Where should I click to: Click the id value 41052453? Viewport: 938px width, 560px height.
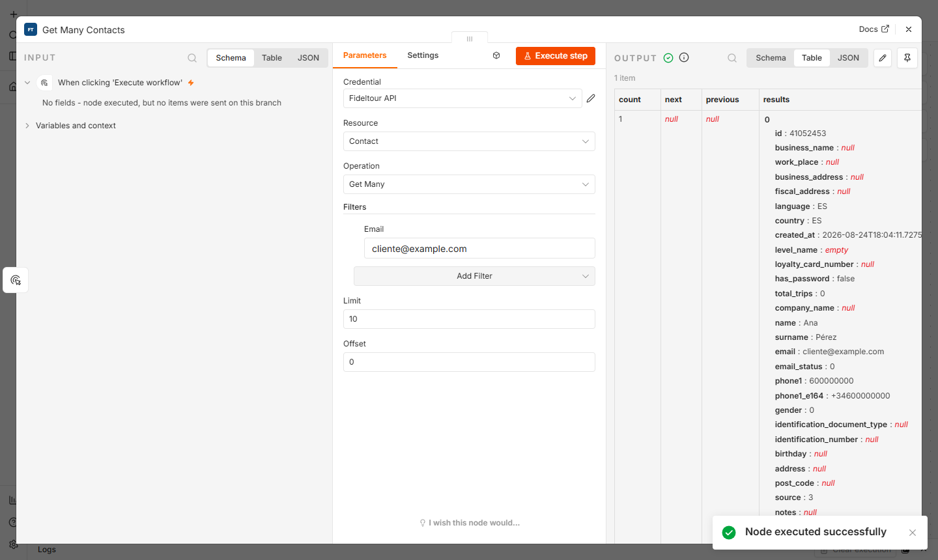[x=808, y=133]
